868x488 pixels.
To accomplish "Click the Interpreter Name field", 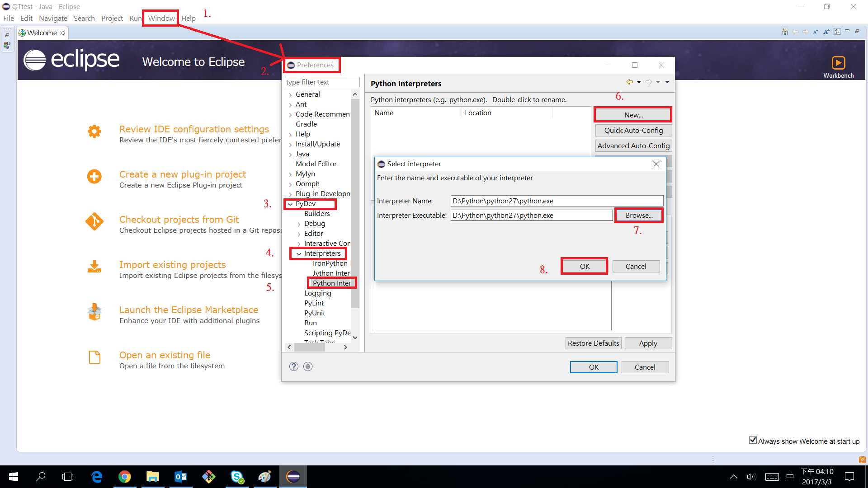I will [x=557, y=201].
